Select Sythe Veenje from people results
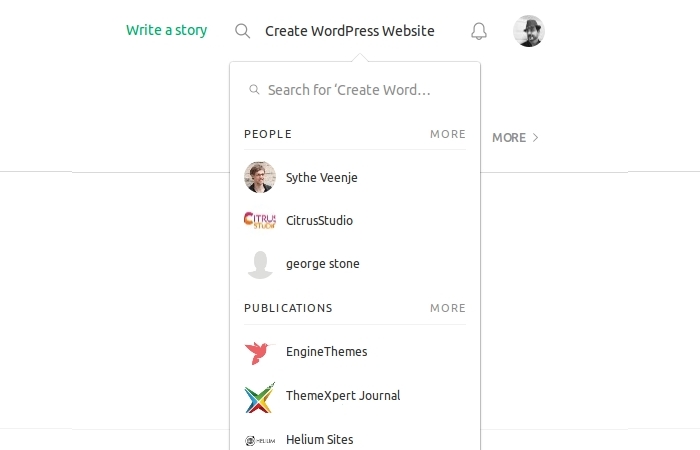700x450 pixels. coord(322,178)
